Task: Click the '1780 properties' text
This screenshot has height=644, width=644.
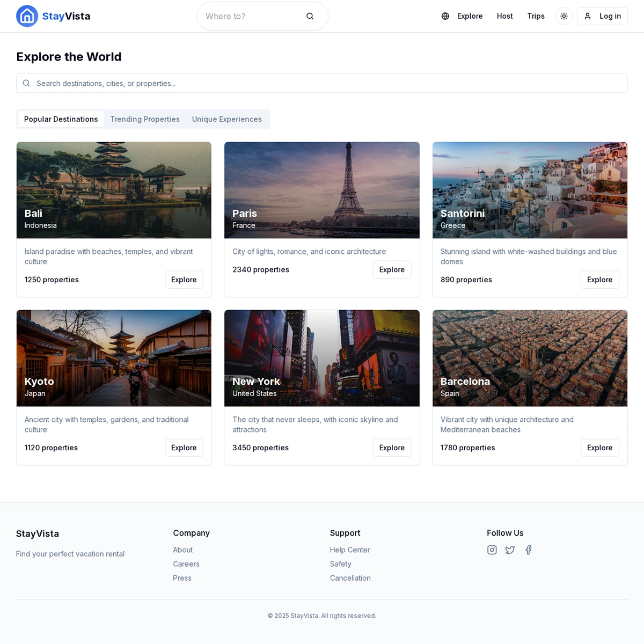Action: click(468, 448)
